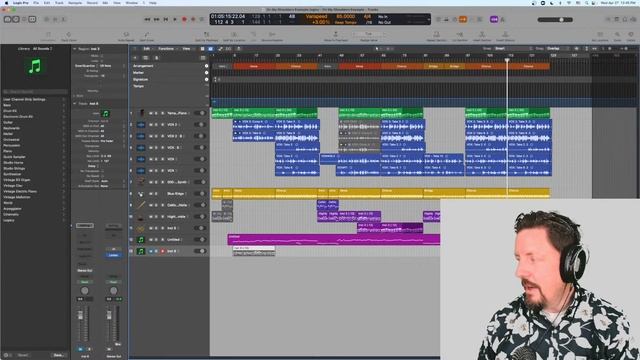640x360 pixels.
Task: Click the green music note library icon
Action: pos(35,66)
